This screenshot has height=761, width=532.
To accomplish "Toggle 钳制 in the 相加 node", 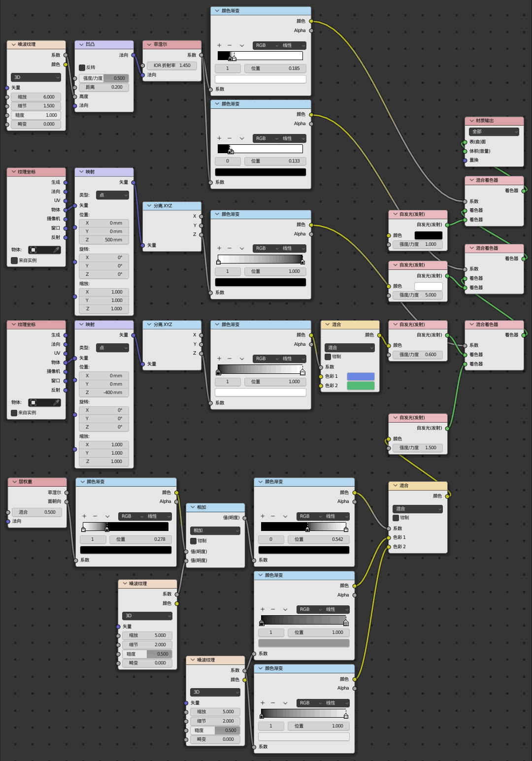I will (193, 541).
